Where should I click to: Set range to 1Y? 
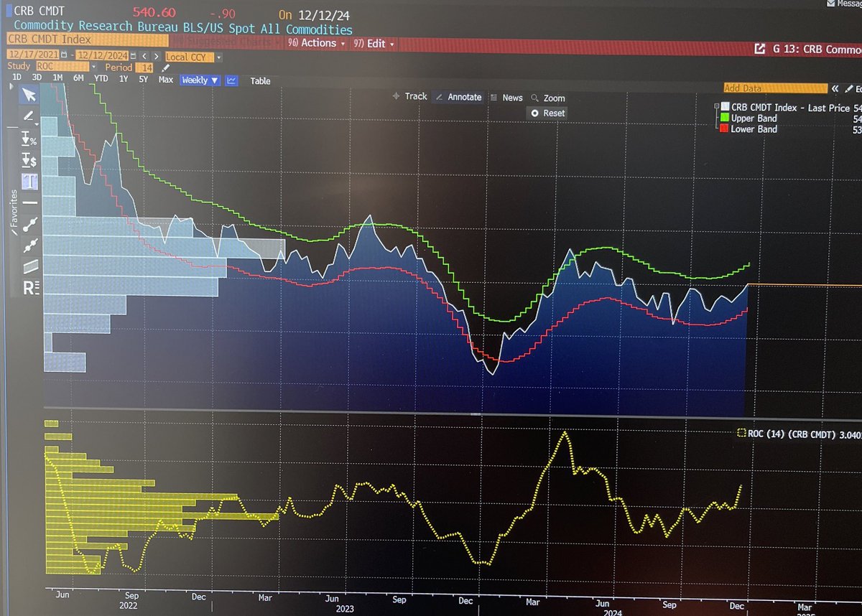pos(124,79)
